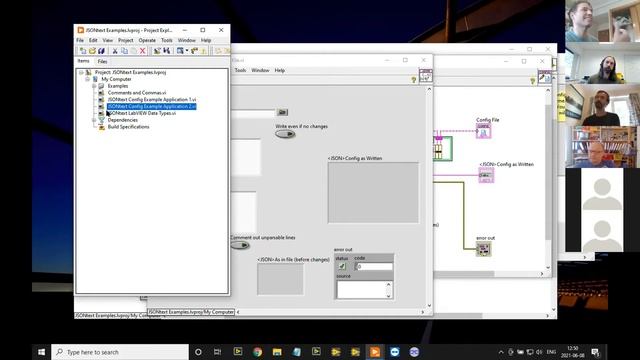This screenshot has height=360, width=640.
Task: Expand the Dependencies tree node
Action: (x=94, y=120)
